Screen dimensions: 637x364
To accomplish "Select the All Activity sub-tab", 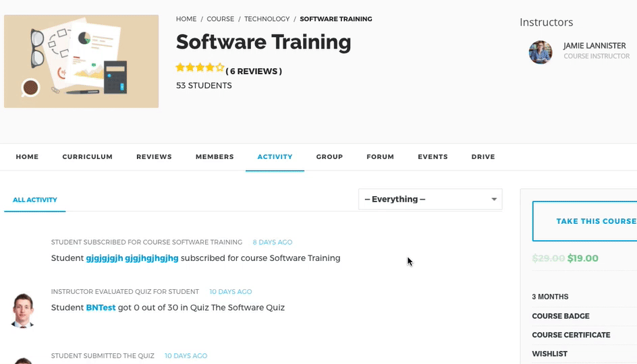I will point(35,200).
